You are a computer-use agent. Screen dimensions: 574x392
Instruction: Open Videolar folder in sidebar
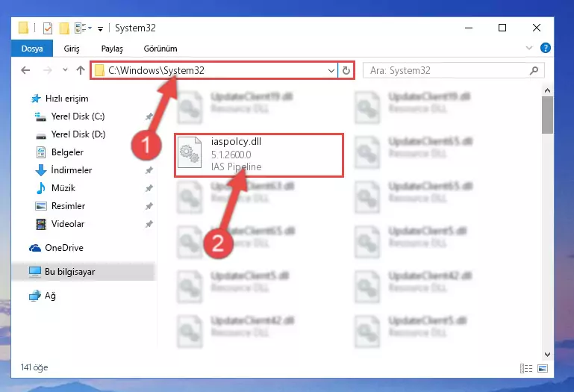click(x=68, y=224)
